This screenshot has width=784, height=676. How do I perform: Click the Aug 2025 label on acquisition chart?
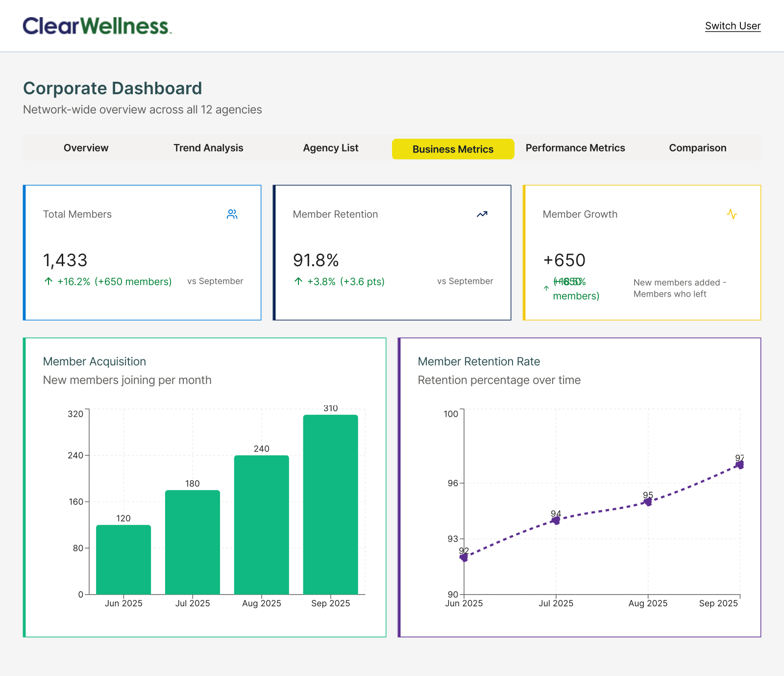pos(262,603)
